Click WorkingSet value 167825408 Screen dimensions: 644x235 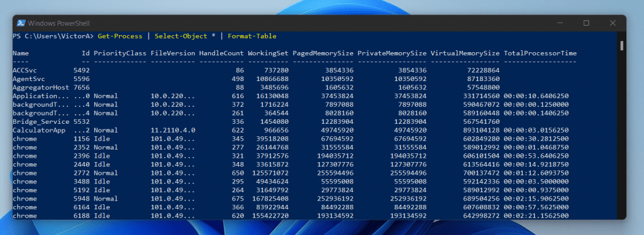tap(270, 199)
